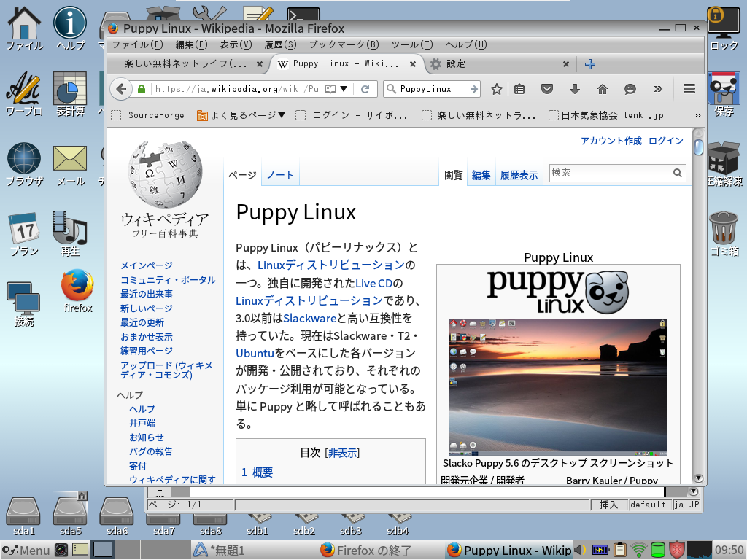Screen dimensions: 747x560
Task: Go back with the Firefox back arrow
Action: click(x=121, y=89)
